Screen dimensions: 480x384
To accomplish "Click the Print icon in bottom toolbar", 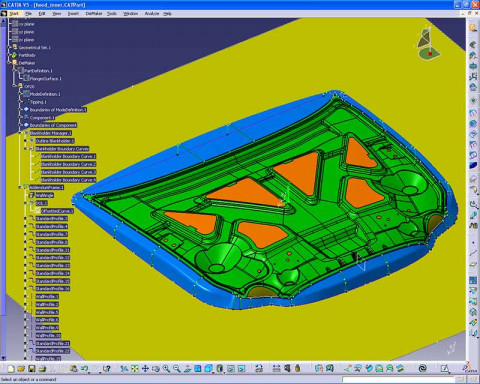I will coord(42,368).
